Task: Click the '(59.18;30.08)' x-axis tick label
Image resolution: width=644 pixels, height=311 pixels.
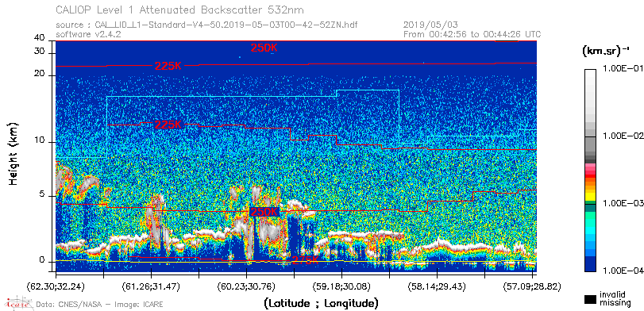Action: coord(342,286)
